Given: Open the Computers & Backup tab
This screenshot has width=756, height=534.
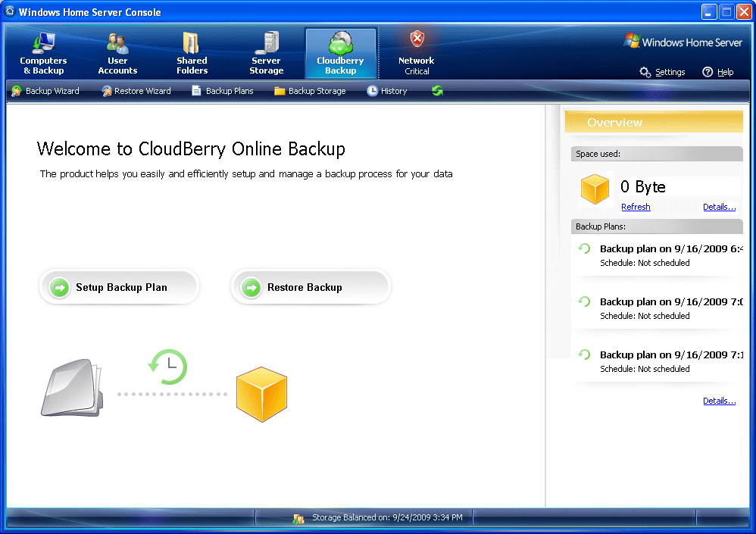Looking at the screenshot, I should tap(43, 53).
